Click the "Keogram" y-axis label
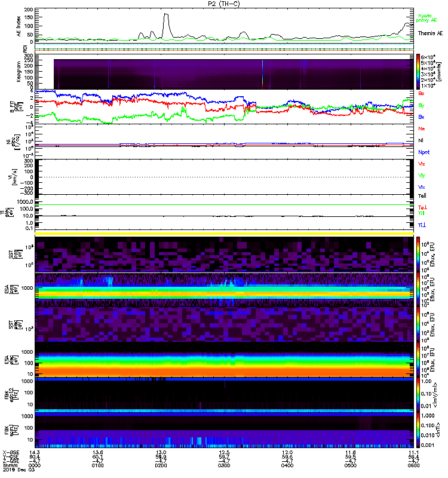Screen dimensions: 448x478 tap(19, 72)
